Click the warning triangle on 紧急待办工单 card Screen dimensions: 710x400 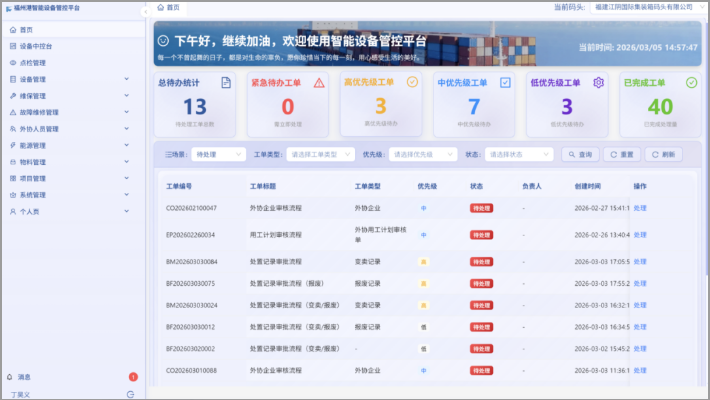coord(319,83)
